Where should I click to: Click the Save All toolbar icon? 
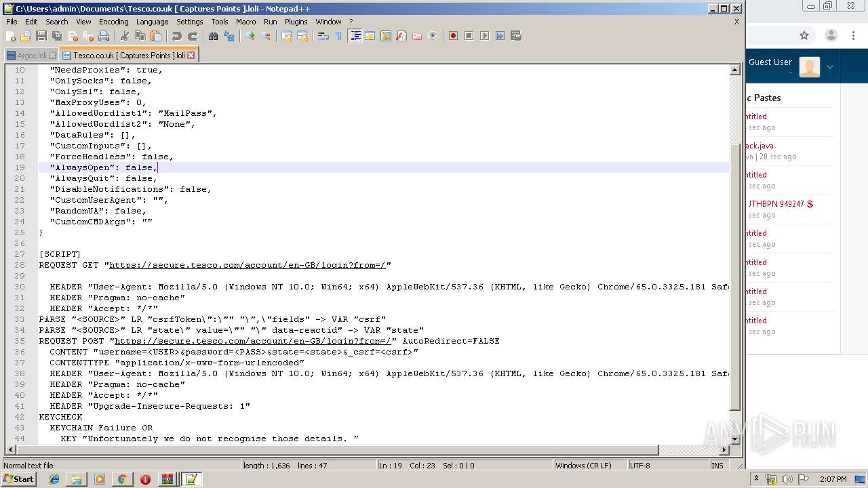57,36
